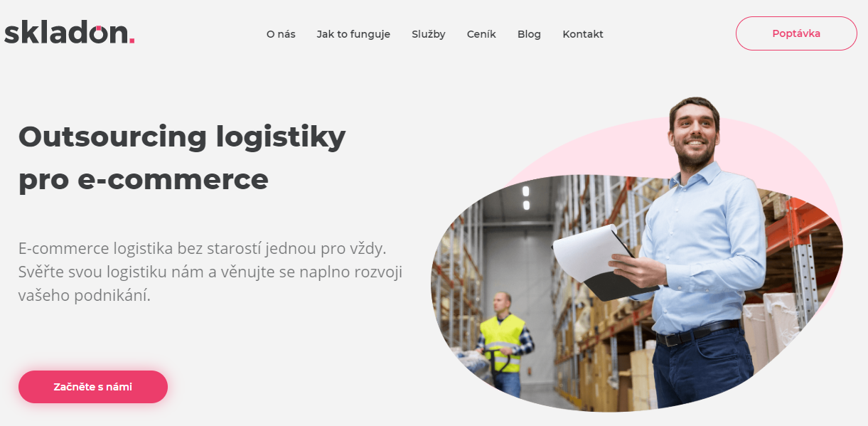868x426 pixels.
Task: Select Ceník in the top navigation
Action: pos(481,34)
